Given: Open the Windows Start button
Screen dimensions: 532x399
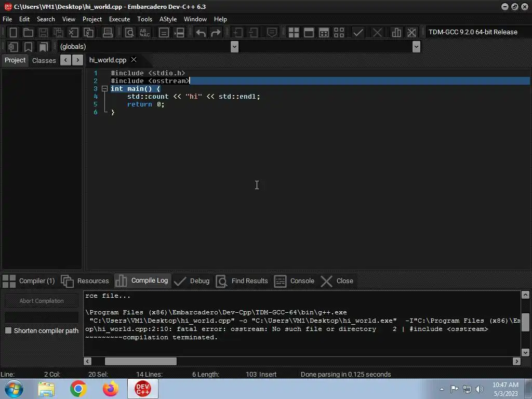Looking at the screenshot, I should (14, 389).
